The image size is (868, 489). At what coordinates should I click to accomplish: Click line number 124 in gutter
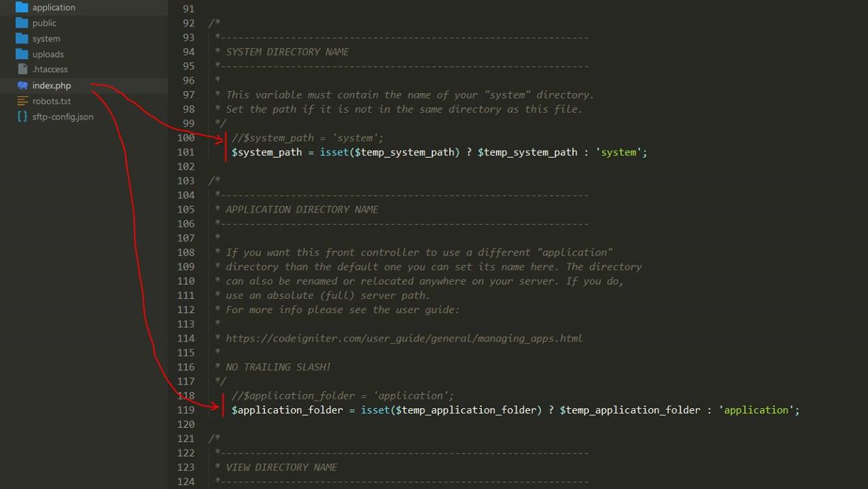[186, 482]
